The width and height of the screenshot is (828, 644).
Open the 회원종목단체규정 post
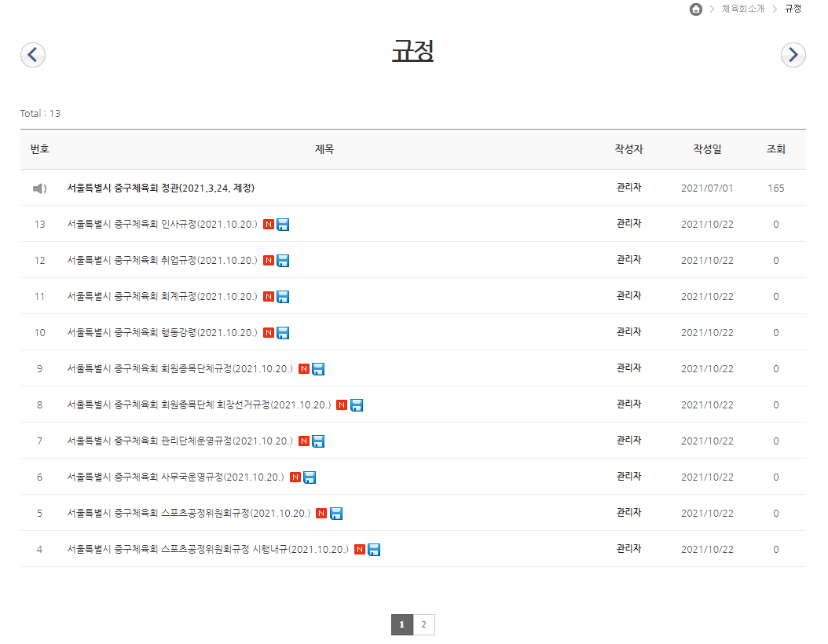(180, 369)
